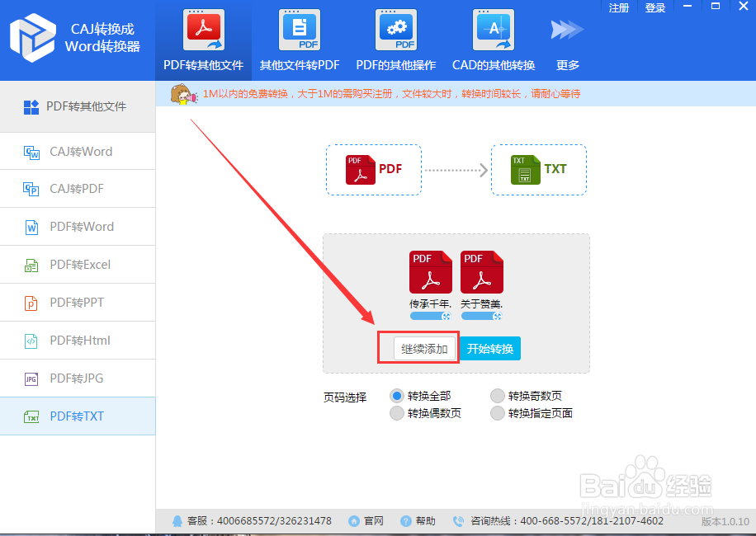Choose PDF转Html in the sidebar

(78, 341)
